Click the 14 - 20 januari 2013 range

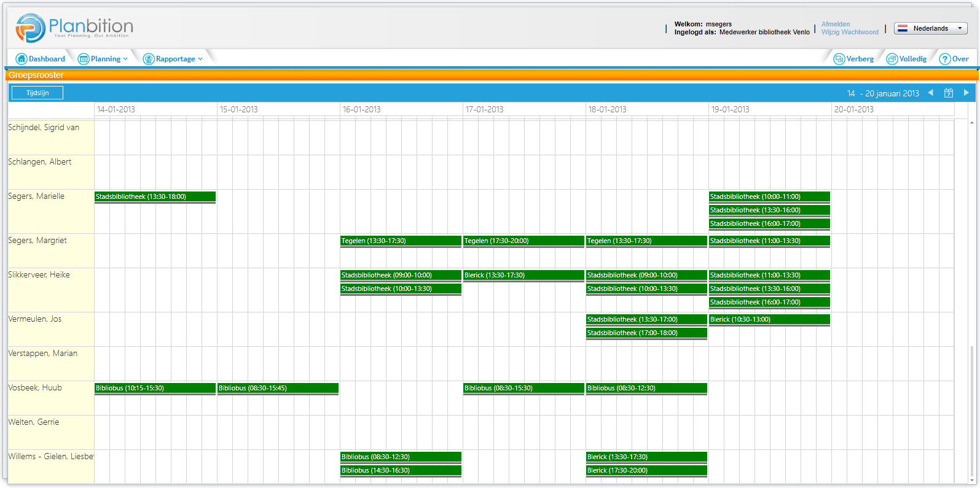click(883, 93)
